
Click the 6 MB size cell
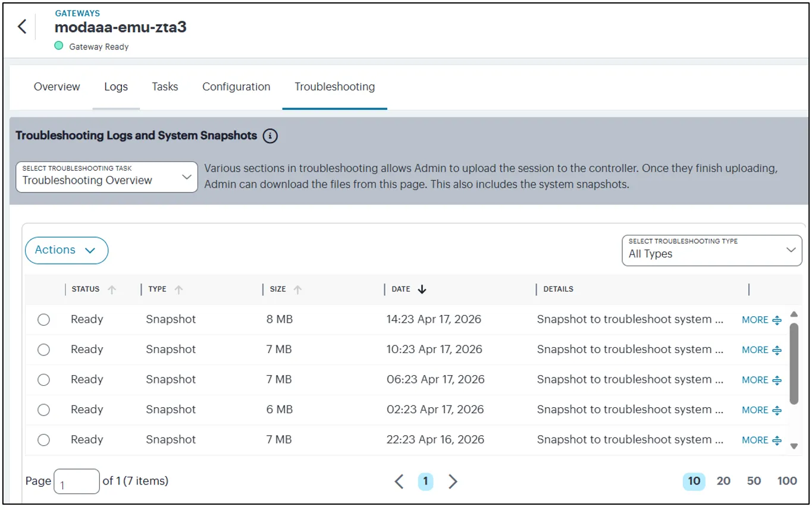280,410
